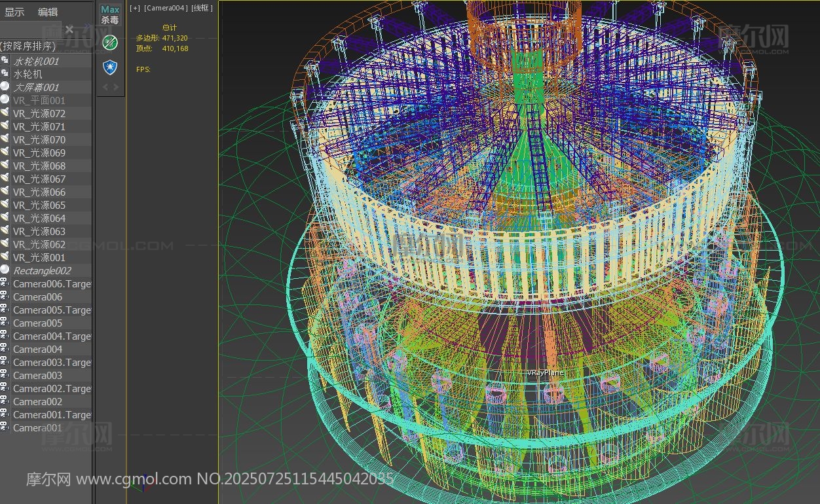Open the 显示 menu
Screen dimensions: 820x504
[x=14, y=12]
